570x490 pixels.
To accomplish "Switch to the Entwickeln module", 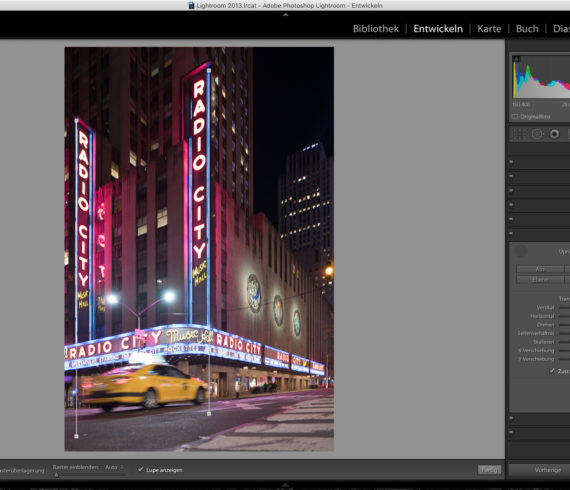I will point(438,29).
